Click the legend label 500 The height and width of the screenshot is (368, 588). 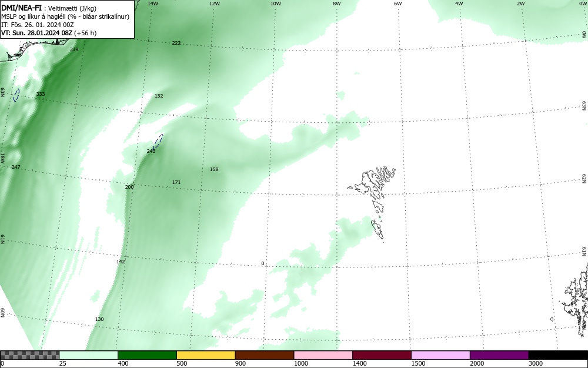click(x=182, y=363)
